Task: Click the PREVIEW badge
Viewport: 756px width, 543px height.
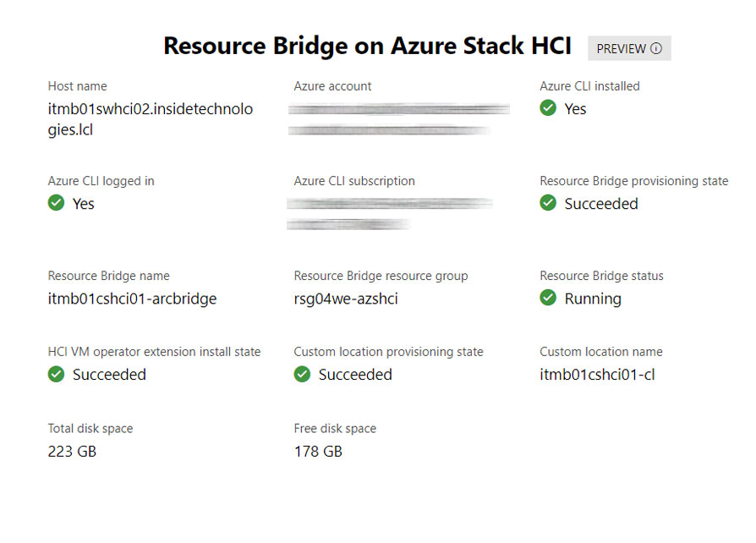Action: 629,48
